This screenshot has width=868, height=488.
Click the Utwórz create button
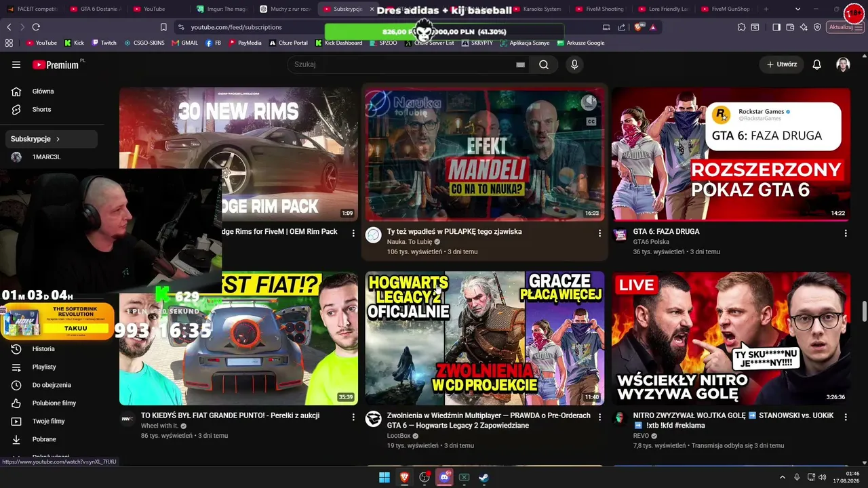click(x=782, y=64)
